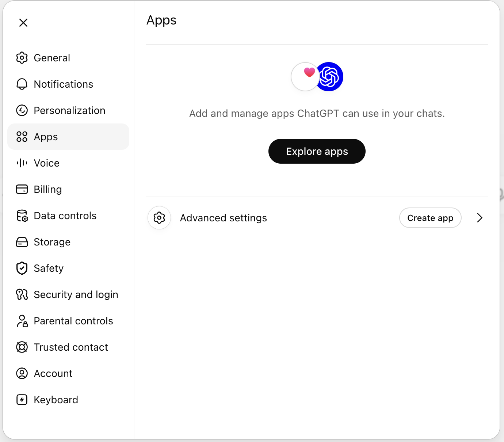Click the "Apps" page heading
504x442 pixels.
point(161,20)
